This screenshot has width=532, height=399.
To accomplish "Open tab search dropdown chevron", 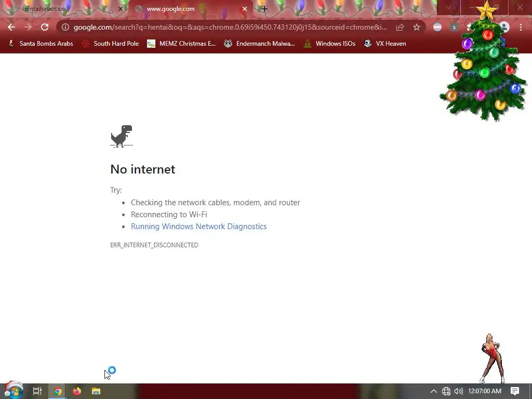I will 448,7.
